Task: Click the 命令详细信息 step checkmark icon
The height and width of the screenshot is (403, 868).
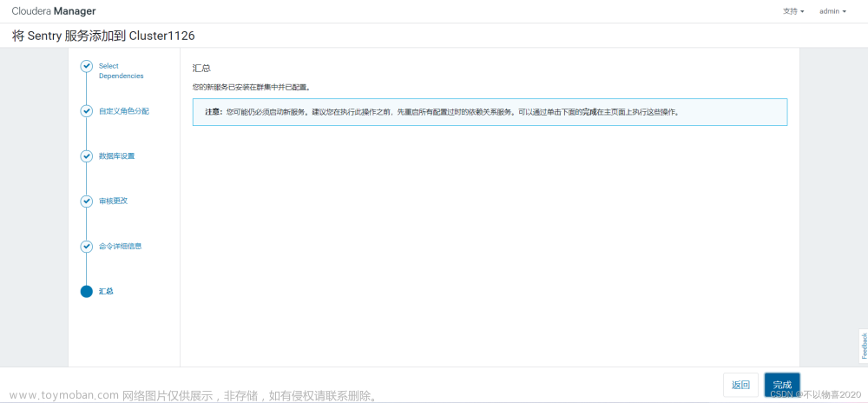Action: click(86, 247)
